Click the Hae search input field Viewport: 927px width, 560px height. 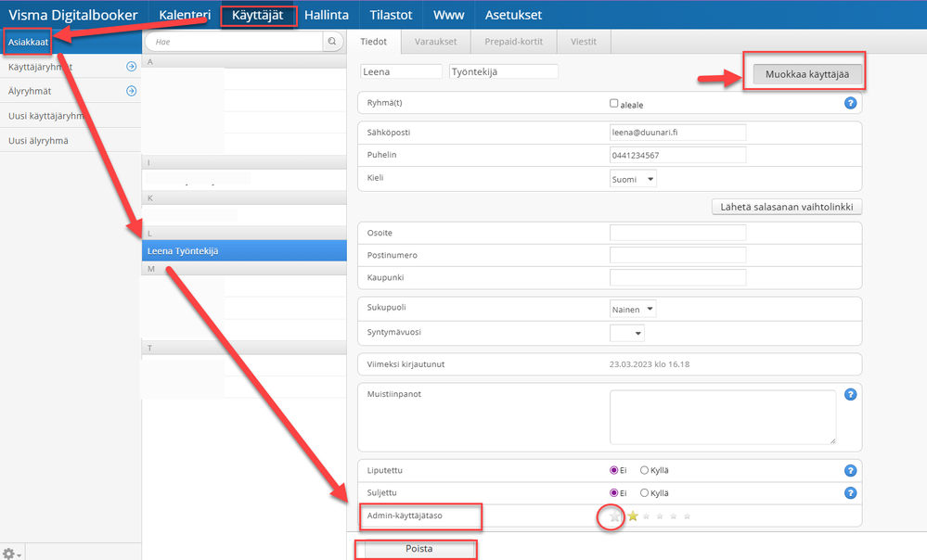click(234, 42)
